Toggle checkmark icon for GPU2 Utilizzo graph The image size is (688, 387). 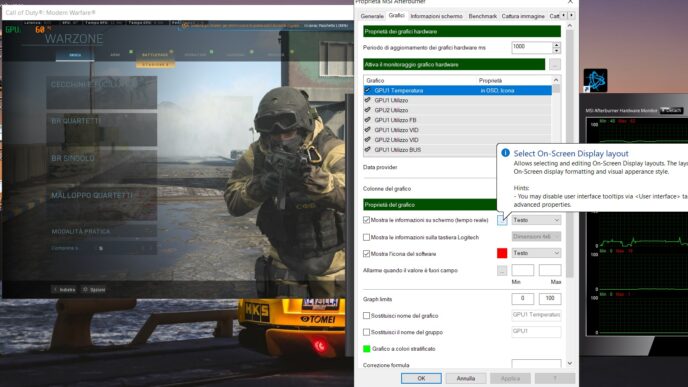pyautogui.click(x=368, y=110)
